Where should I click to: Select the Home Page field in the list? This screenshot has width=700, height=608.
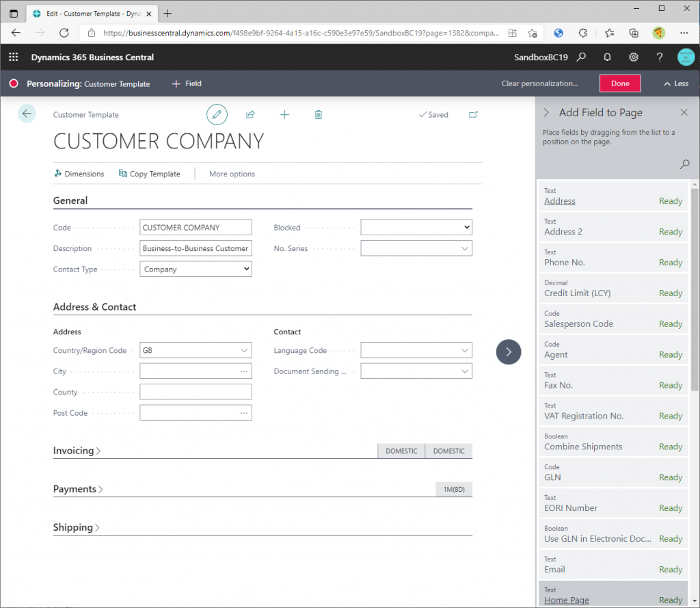[x=613, y=594]
